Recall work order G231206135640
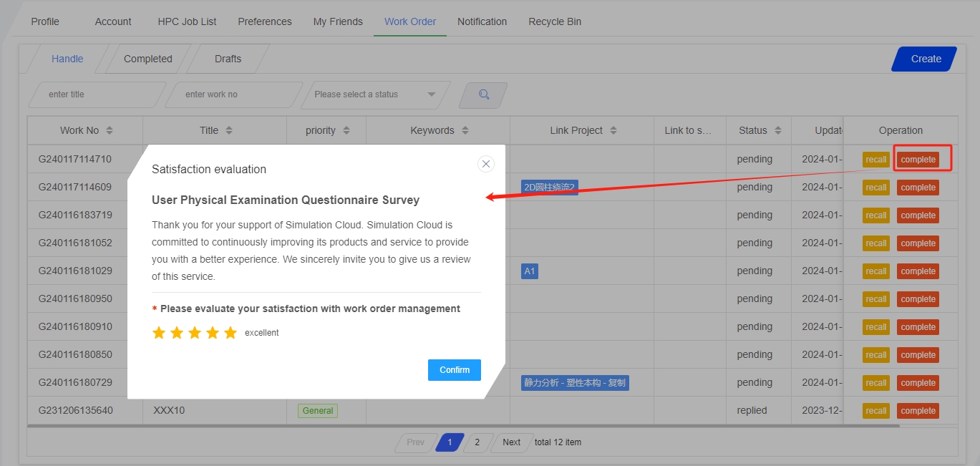Image resolution: width=980 pixels, height=466 pixels. click(875, 411)
